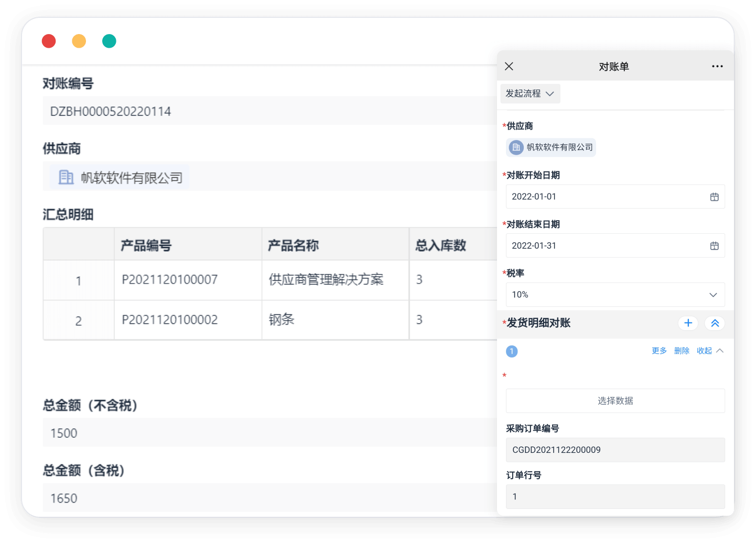The width and height of the screenshot is (756, 543).
Task: Close the 对账单 panel with X icon
Action: 509,67
